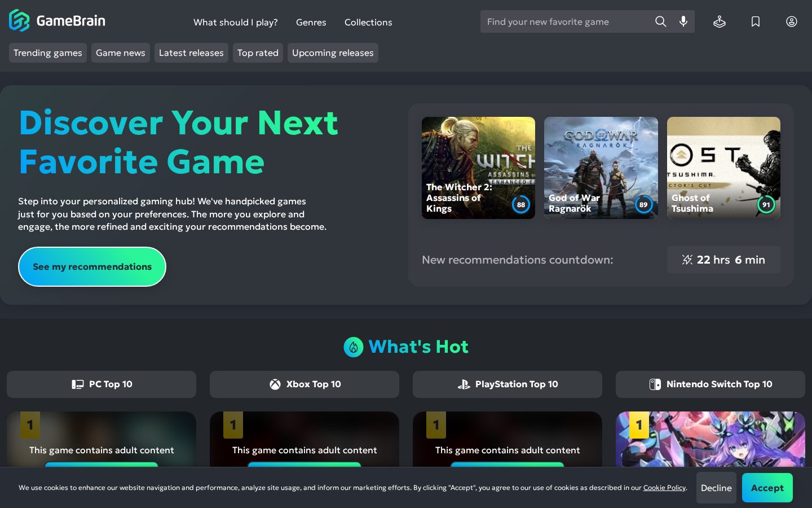Click the search magnifier icon
Viewport: 812px width, 508px height.
coord(660,21)
